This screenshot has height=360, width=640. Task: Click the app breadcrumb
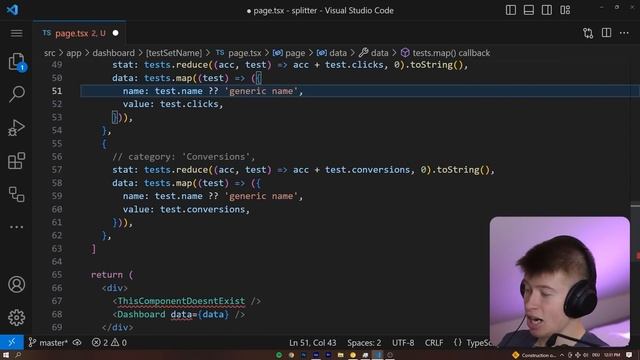pos(74,53)
